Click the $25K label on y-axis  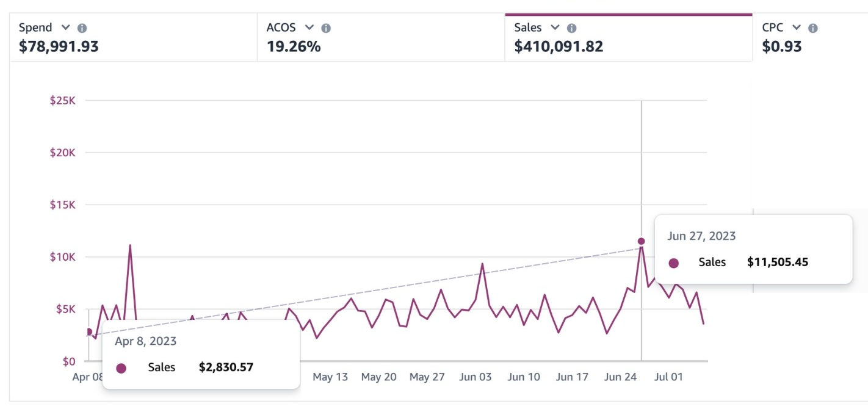tap(62, 100)
